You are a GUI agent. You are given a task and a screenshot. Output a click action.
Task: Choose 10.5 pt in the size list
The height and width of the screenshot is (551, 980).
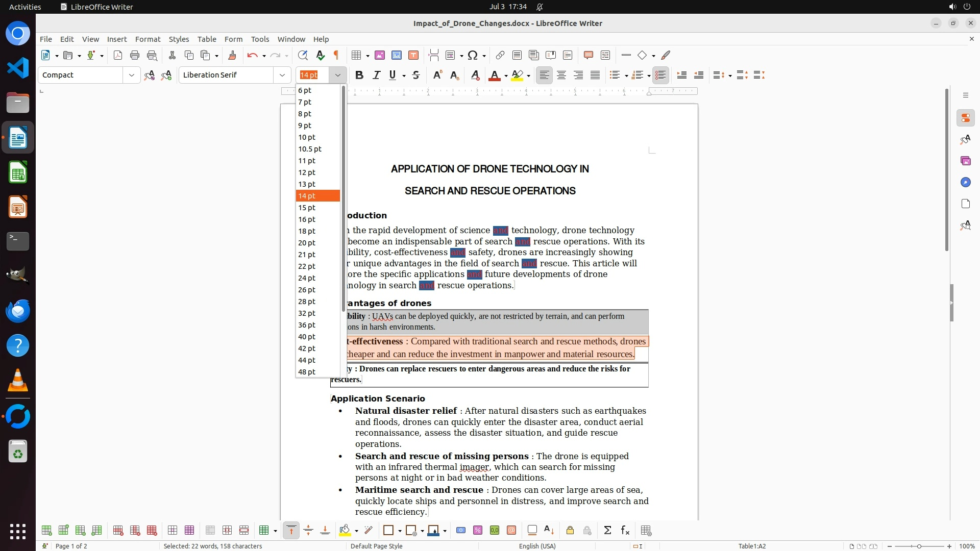pos(310,149)
